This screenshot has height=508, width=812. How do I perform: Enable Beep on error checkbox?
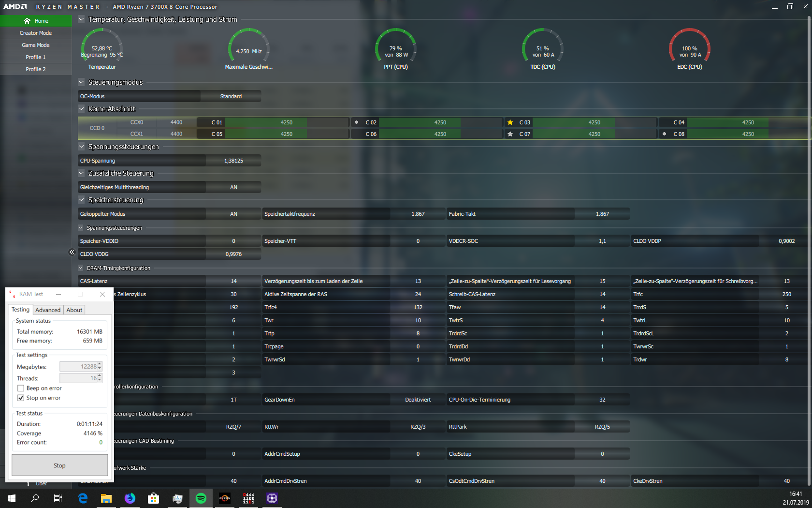[x=21, y=388]
